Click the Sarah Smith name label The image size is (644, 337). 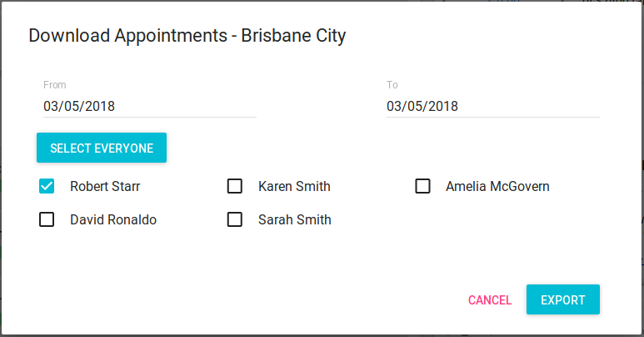(x=294, y=220)
